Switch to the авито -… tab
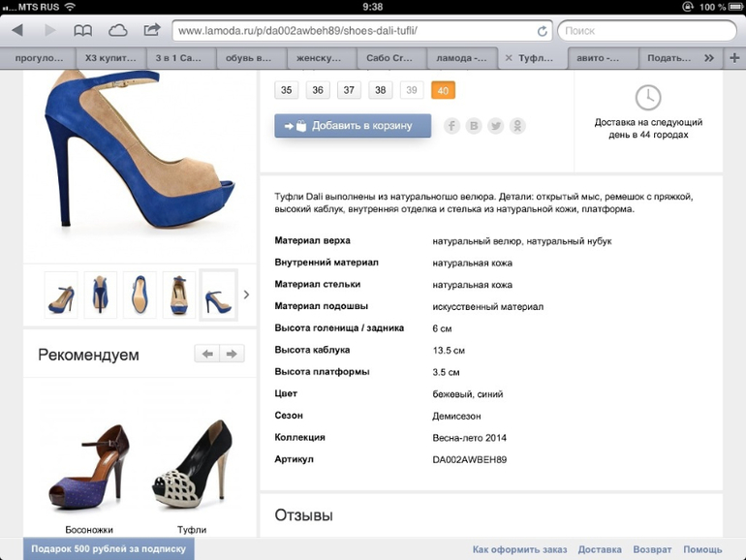This screenshot has height=560, width=746. [602, 58]
